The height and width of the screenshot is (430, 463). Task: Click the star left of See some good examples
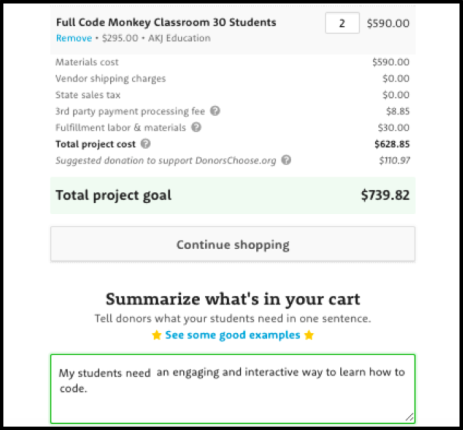tap(157, 335)
